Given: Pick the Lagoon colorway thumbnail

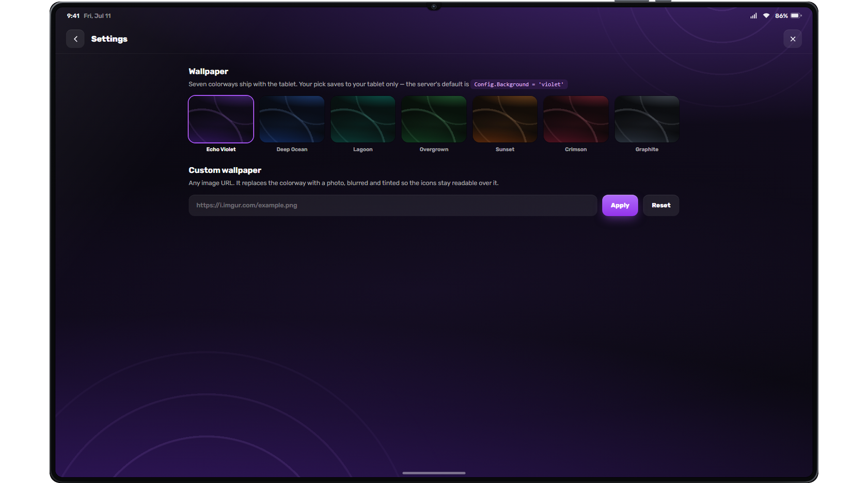Looking at the screenshot, I should coord(363,119).
